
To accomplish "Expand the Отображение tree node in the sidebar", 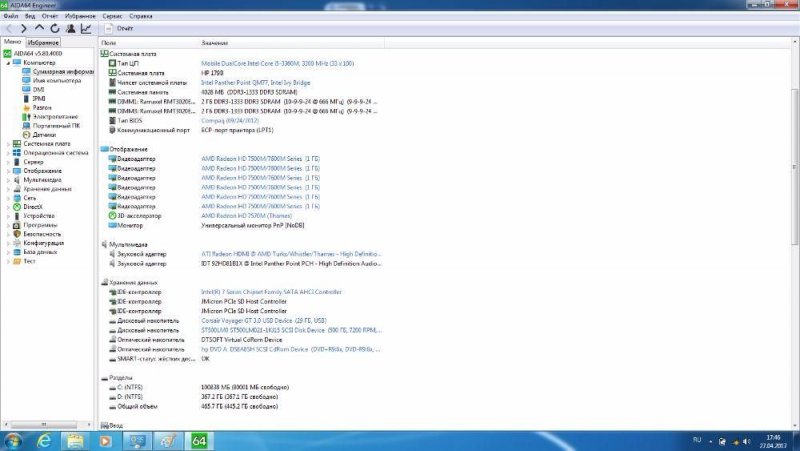I will point(8,171).
